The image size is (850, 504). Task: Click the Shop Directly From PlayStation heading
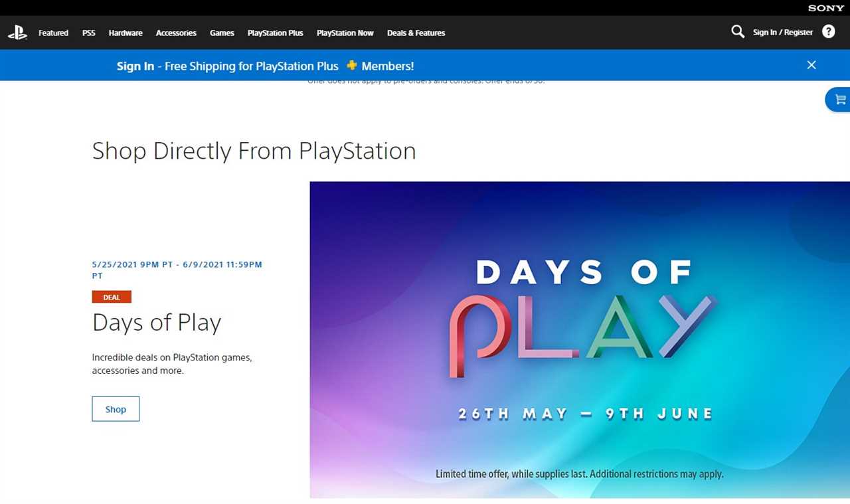click(x=254, y=151)
